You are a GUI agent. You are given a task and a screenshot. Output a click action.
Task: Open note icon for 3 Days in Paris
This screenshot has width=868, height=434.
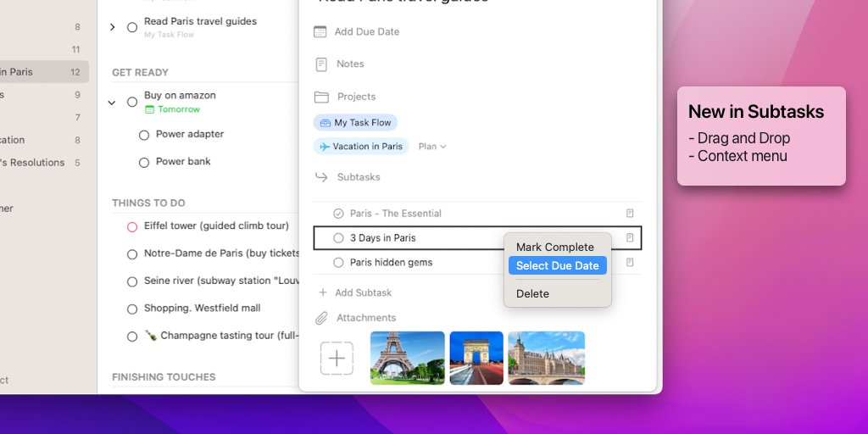[630, 237]
